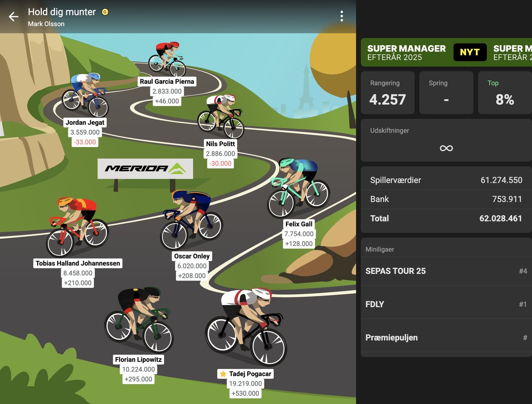Click Jegat's value 3.559.000
Image resolution: width=532 pixels, height=404 pixels.
(x=85, y=132)
